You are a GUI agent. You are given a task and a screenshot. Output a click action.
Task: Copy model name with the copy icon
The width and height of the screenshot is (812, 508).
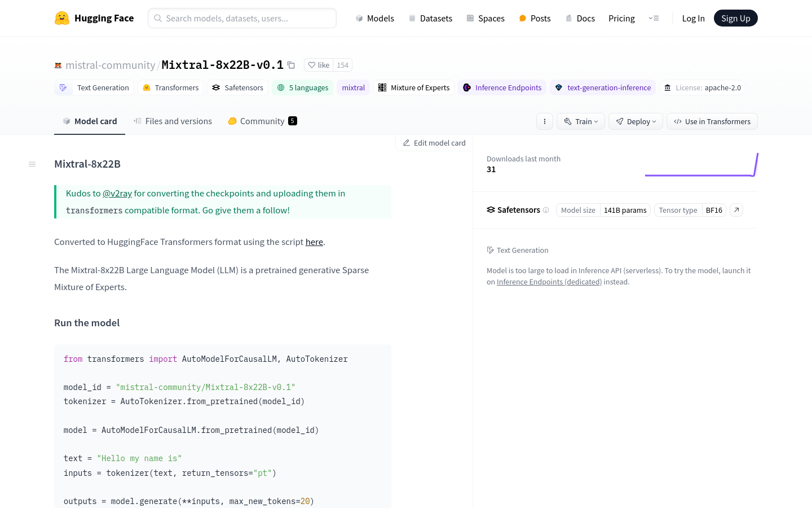291,65
